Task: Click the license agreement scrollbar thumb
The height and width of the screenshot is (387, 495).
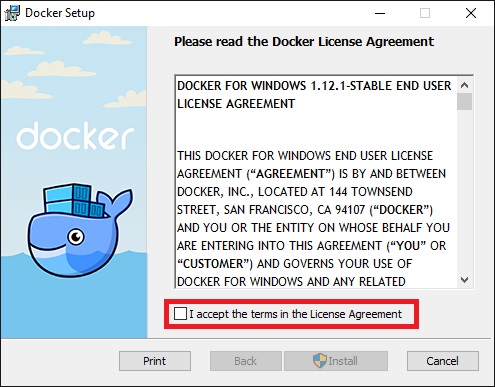Action: (464, 101)
